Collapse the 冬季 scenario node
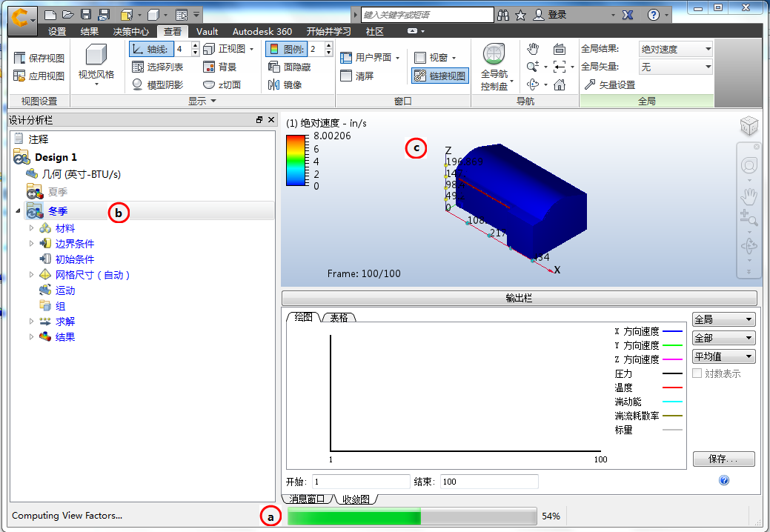 pyautogui.click(x=19, y=210)
